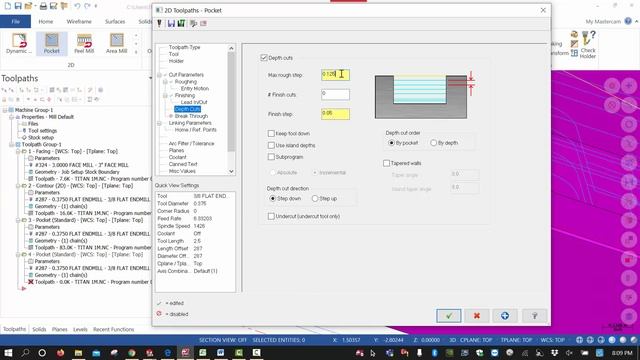Image resolution: width=640 pixels, height=360 pixels.
Task: Toggle the Depth cuts checkbox
Action: pyautogui.click(x=264, y=58)
